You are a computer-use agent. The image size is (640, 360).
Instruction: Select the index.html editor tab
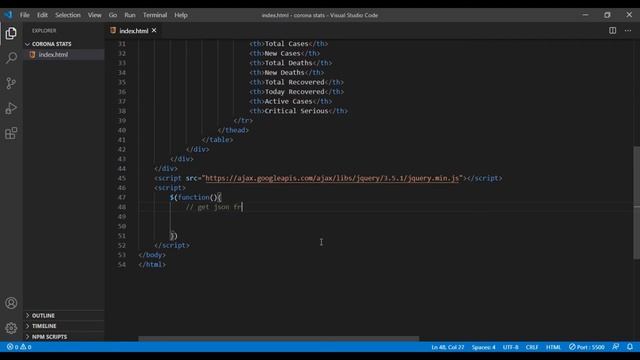133,31
